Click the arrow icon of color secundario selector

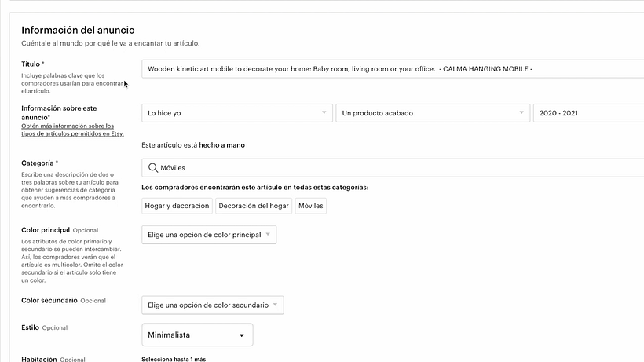pos(275,305)
